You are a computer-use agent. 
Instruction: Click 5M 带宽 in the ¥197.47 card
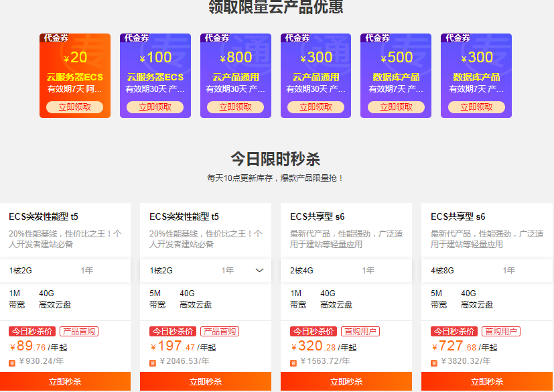(157, 299)
